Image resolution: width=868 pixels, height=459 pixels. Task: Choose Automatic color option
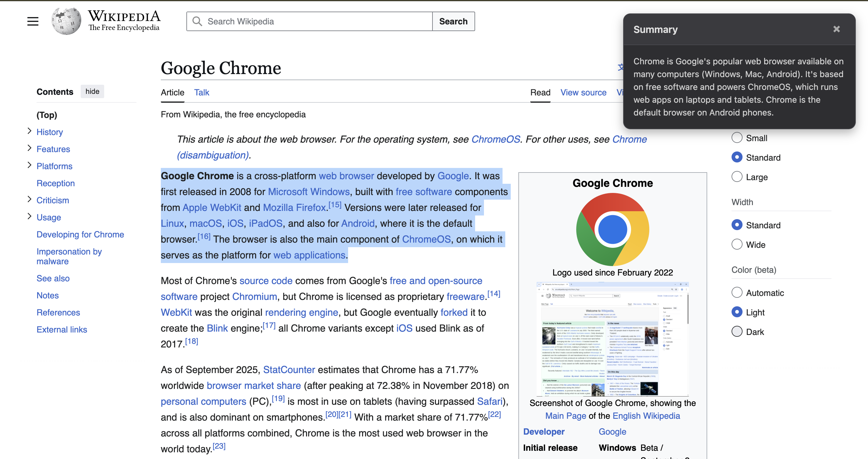point(737,292)
